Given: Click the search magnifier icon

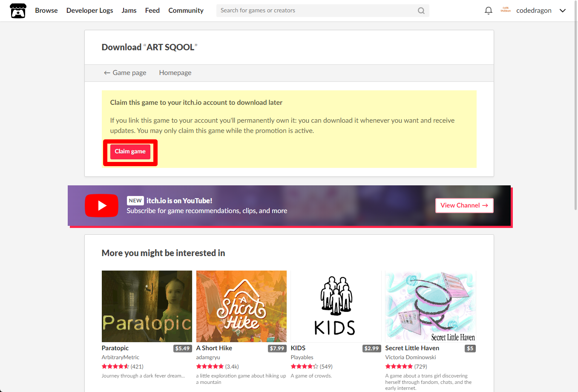Looking at the screenshot, I should [x=421, y=11].
